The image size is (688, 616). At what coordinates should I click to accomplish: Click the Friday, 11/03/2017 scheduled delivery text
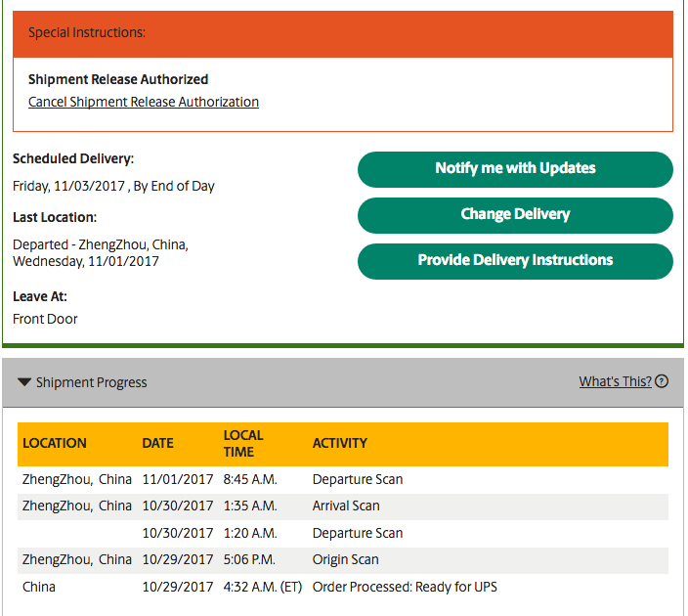(x=113, y=186)
